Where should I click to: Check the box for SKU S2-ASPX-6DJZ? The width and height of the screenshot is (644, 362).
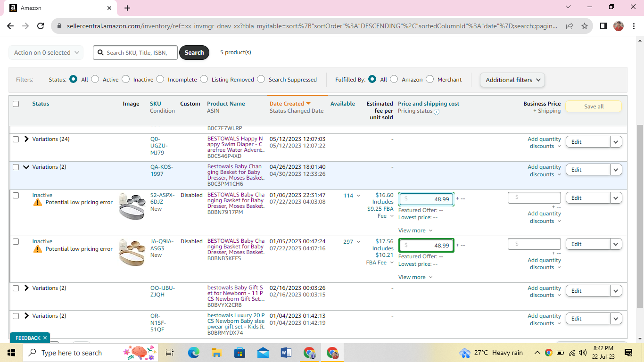16,195
